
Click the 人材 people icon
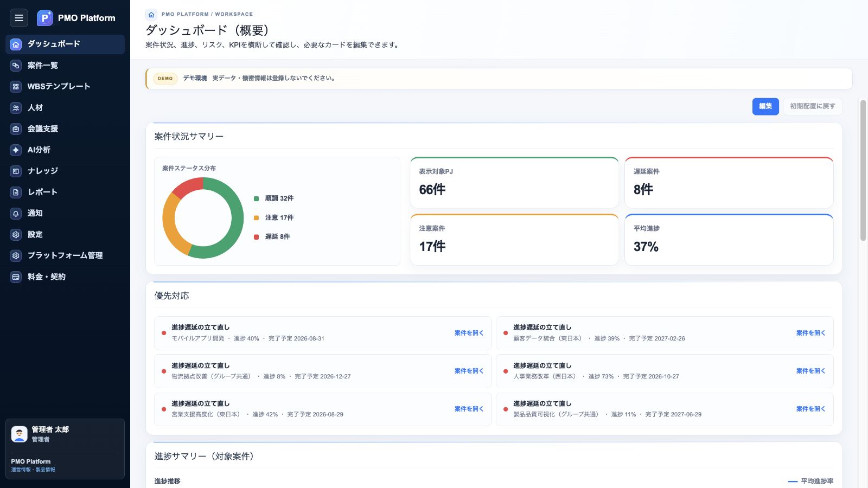click(16, 108)
